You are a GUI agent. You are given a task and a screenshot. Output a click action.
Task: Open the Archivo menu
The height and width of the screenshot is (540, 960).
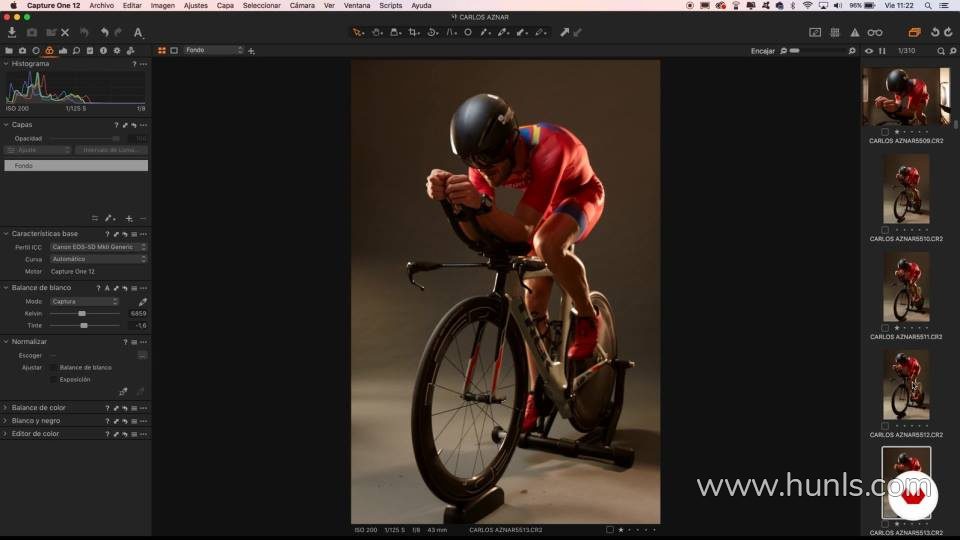point(102,6)
